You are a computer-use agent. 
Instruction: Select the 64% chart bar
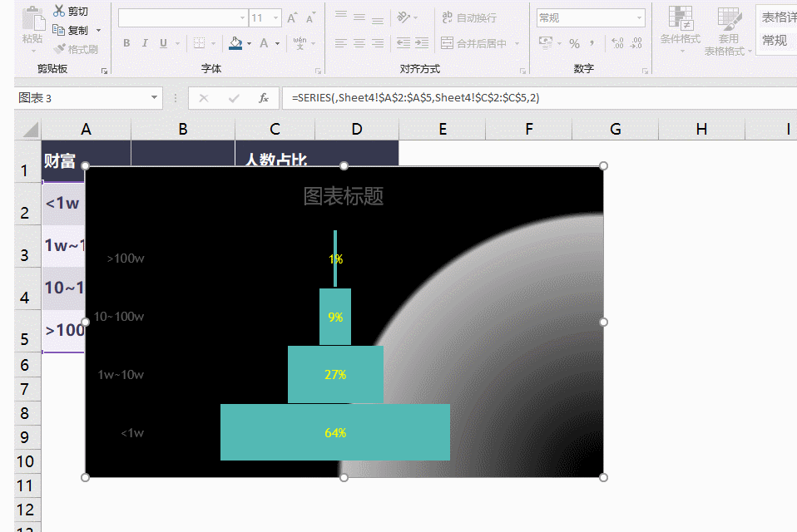coord(335,432)
